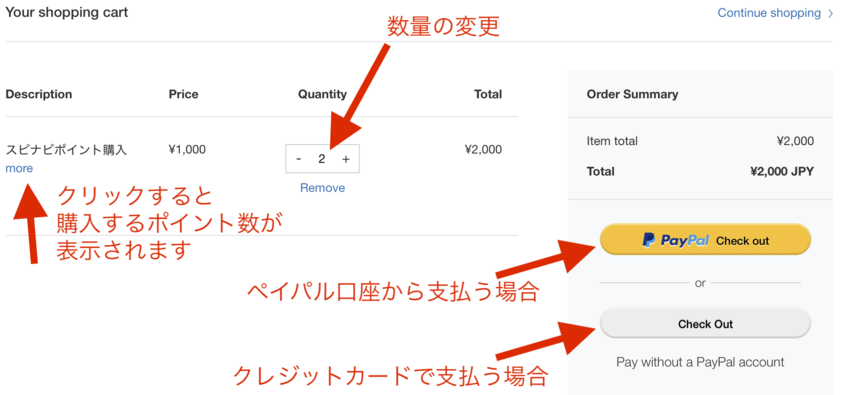Click the Description column header
Screen dimensions: 845x395
39,94
